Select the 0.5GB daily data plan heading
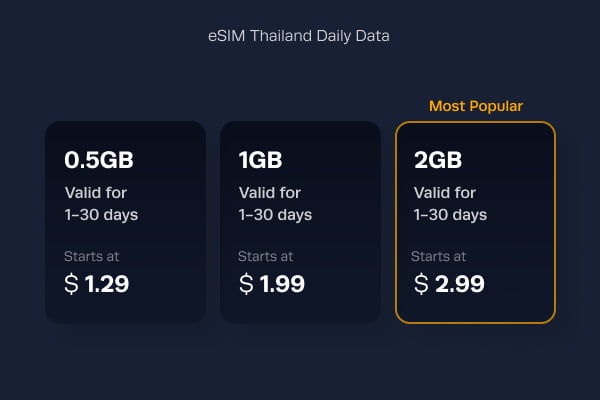Viewport: 600px width, 400px height. click(x=99, y=160)
